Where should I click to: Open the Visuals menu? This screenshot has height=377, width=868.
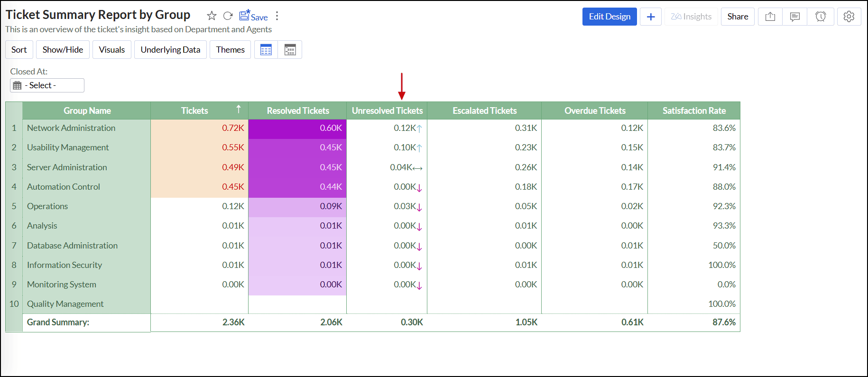click(x=112, y=50)
